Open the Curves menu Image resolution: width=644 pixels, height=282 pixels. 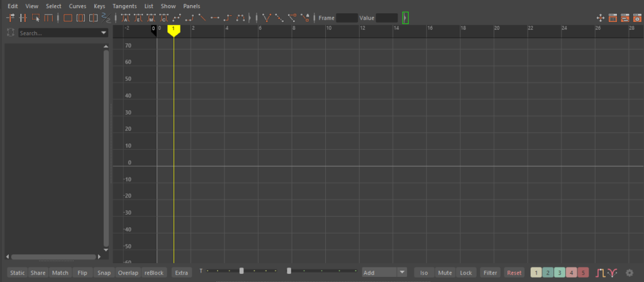[x=77, y=6]
